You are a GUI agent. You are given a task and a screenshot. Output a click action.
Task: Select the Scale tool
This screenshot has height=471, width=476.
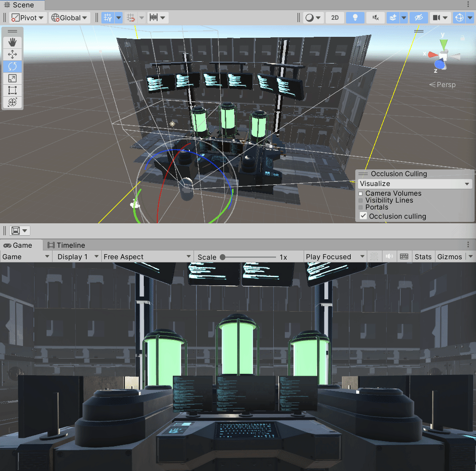(12, 78)
